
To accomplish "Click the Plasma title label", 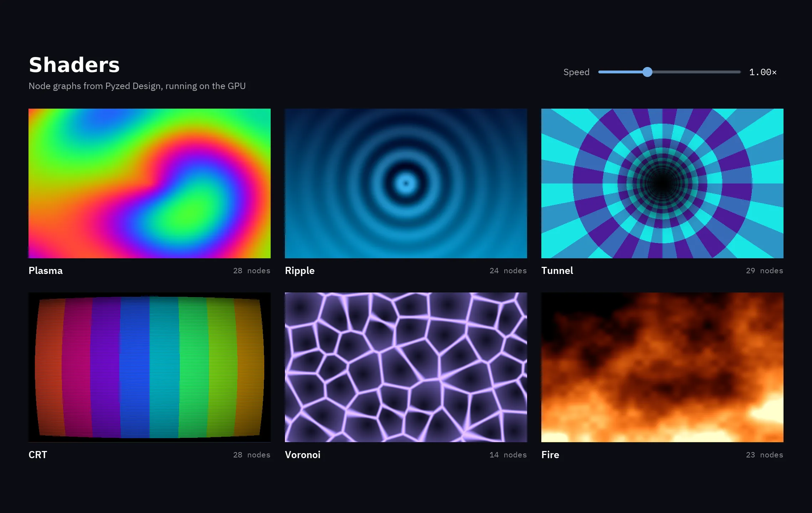I will pos(46,271).
